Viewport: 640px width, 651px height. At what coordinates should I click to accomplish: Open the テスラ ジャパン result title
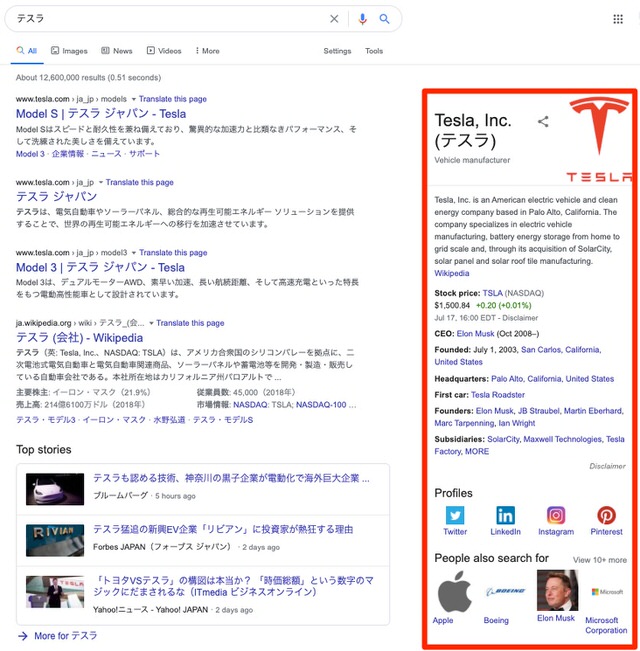tap(56, 196)
